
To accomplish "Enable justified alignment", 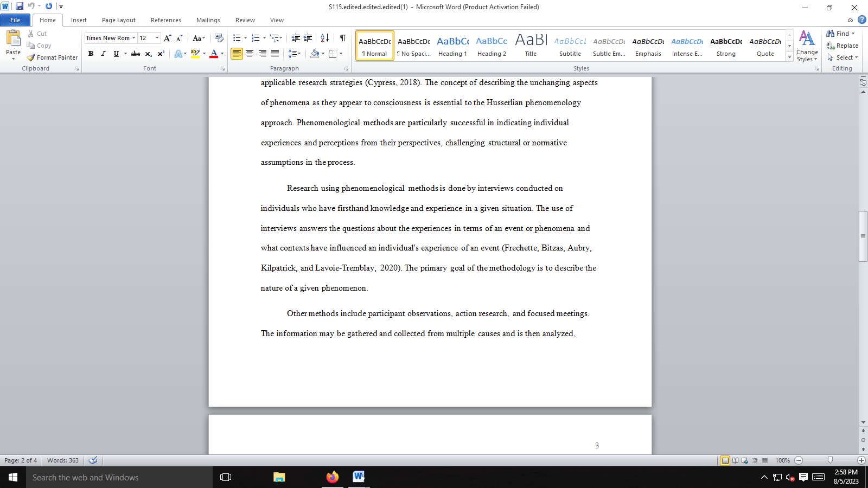I will point(275,54).
